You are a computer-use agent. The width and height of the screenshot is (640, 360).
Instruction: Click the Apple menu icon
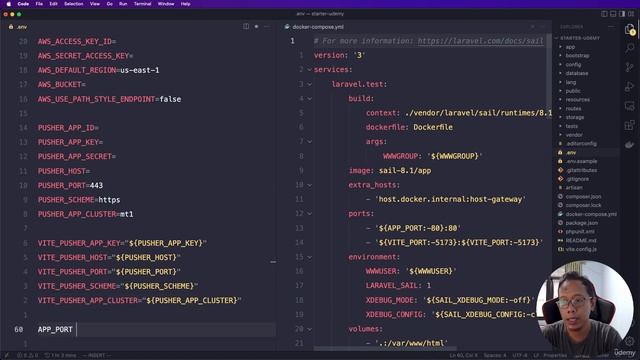tap(9, 4)
